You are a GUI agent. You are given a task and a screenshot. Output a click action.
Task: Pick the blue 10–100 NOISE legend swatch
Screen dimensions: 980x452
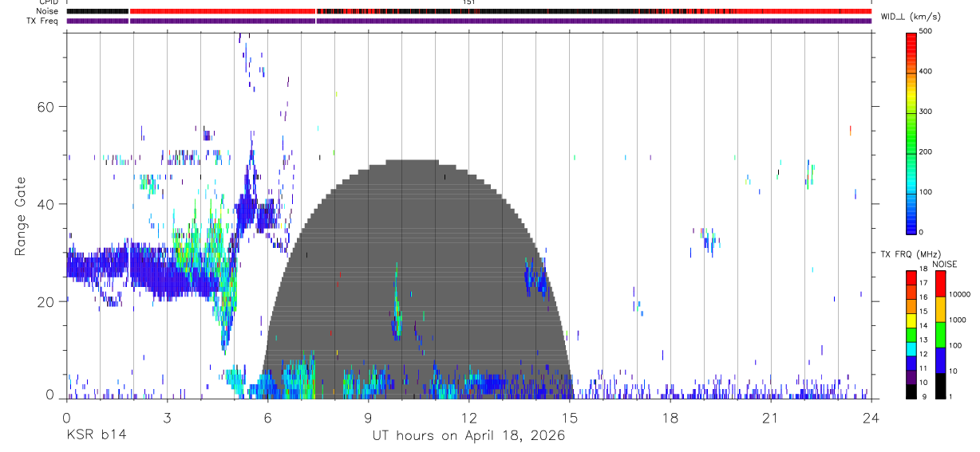[x=941, y=360]
